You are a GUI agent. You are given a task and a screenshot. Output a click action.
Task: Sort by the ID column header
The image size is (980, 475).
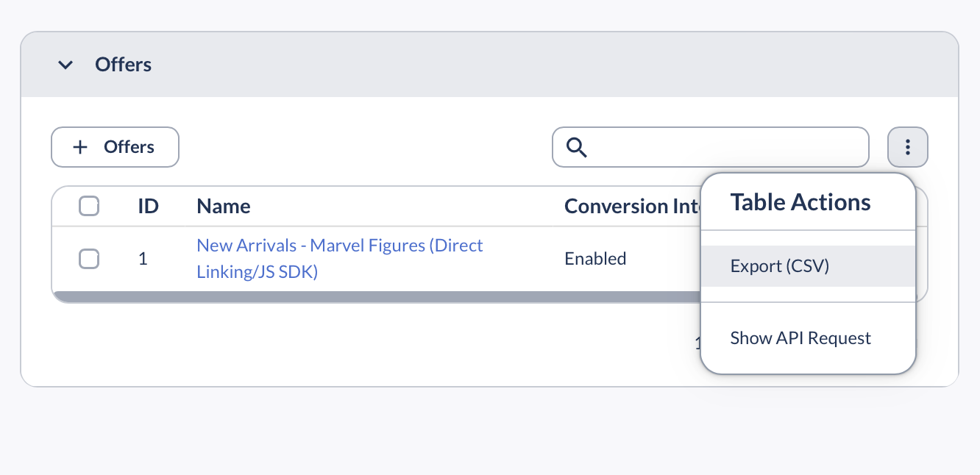(x=149, y=207)
